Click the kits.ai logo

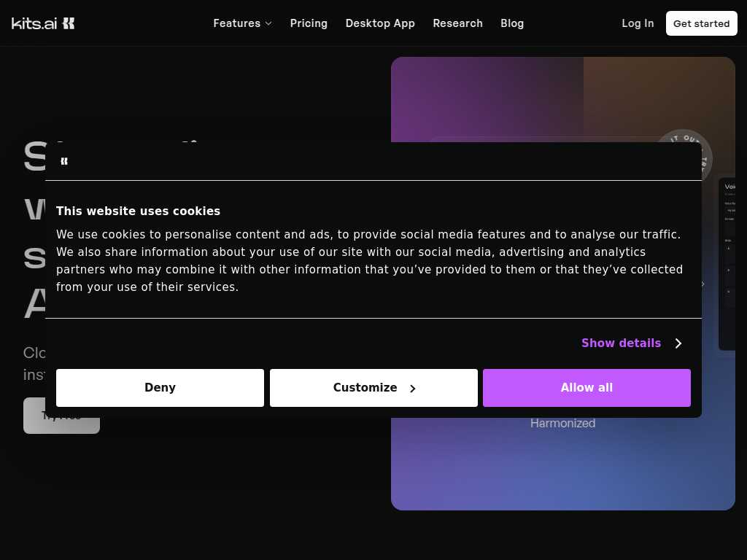click(43, 23)
